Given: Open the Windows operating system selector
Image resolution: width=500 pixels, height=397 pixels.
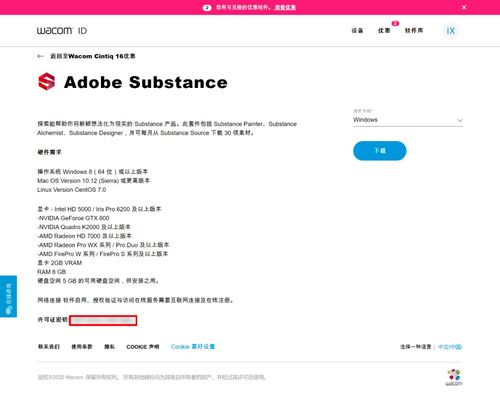Looking at the screenshot, I should point(408,120).
